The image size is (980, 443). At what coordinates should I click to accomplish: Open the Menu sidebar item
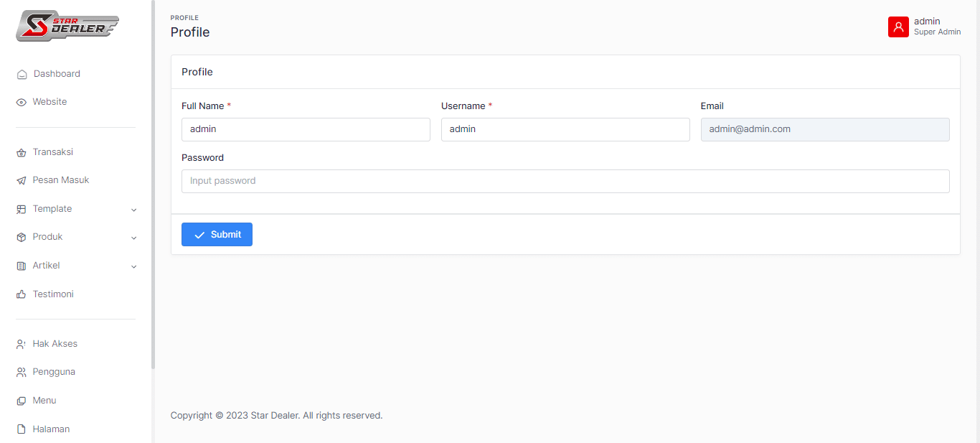pos(44,401)
